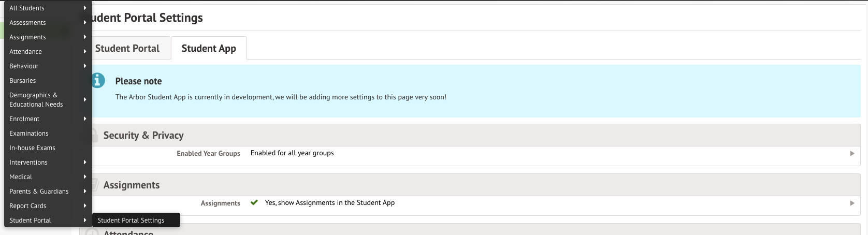This screenshot has height=235, width=868.
Task: Expand the Enrolment submenu arrow
Action: [85, 119]
